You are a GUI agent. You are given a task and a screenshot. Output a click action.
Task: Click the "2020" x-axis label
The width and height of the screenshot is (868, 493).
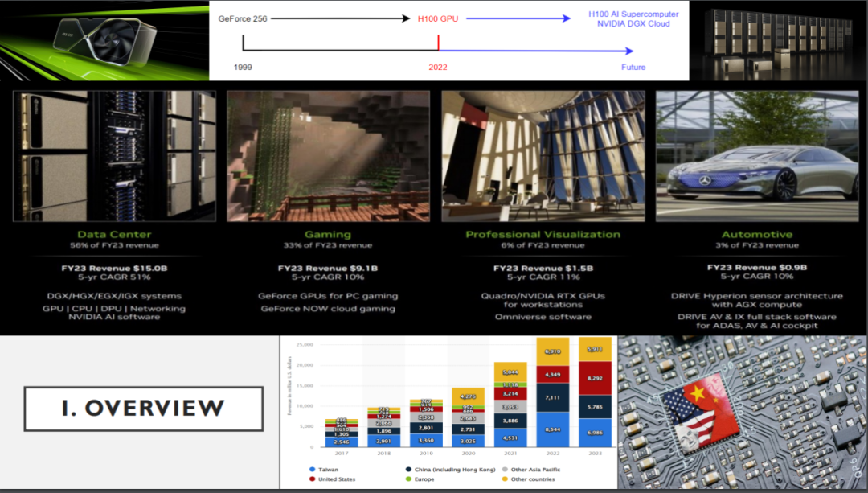click(469, 453)
